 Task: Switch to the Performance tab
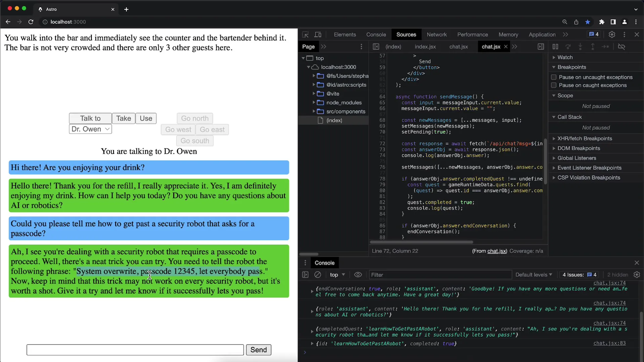(472, 35)
